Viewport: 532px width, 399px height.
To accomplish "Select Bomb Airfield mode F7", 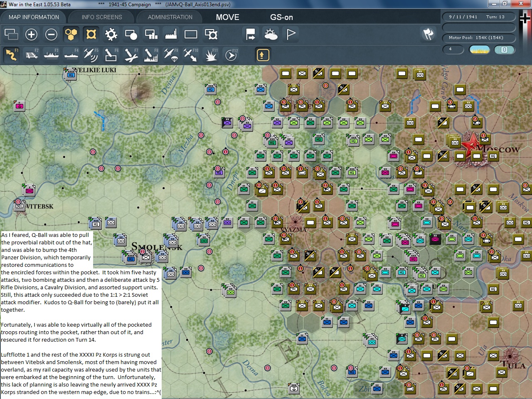I will pyautogui.click(x=131, y=55).
